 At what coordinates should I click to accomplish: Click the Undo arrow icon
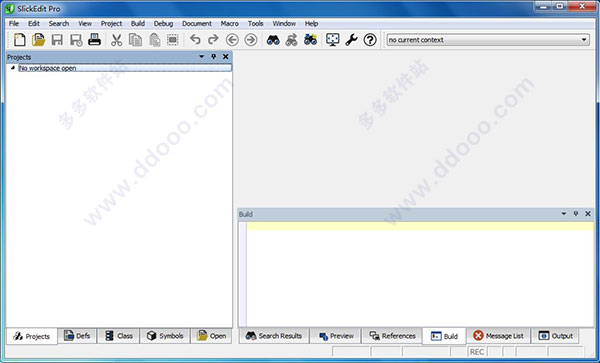[195, 39]
